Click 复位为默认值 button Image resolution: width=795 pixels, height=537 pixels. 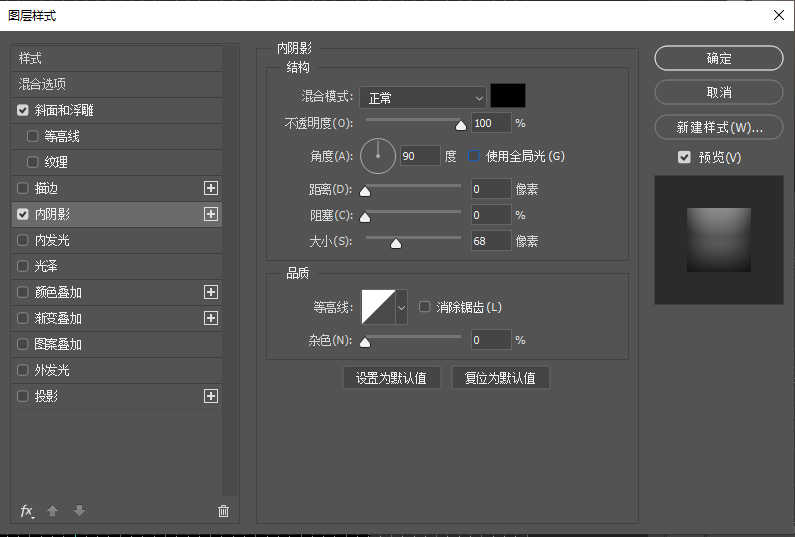pyautogui.click(x=500, y=378)
